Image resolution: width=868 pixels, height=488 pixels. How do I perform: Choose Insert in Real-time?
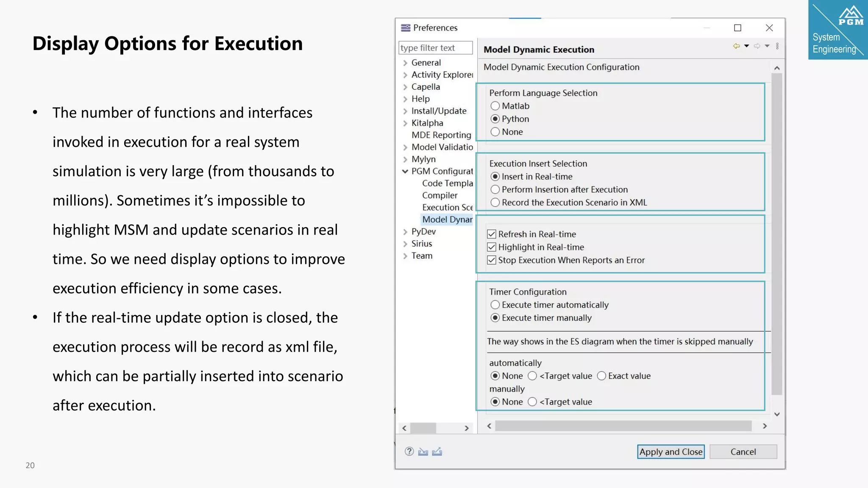click(x=495, y=177)
